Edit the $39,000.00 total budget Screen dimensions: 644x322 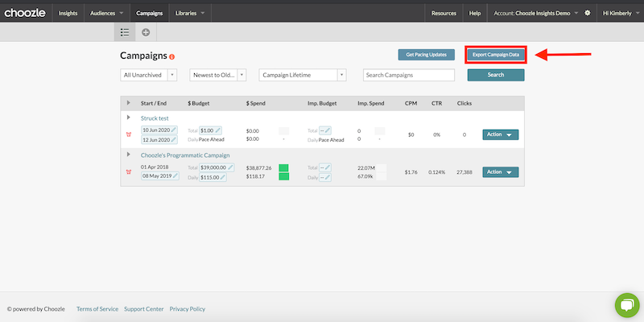click(217, 167)
